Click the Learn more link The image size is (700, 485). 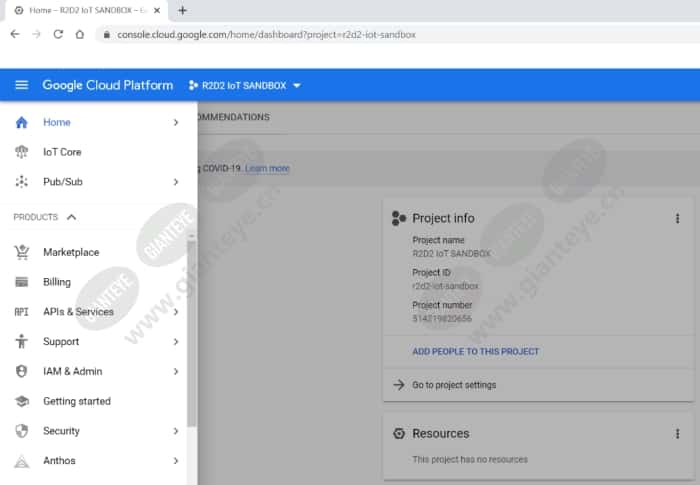[267, 168]
